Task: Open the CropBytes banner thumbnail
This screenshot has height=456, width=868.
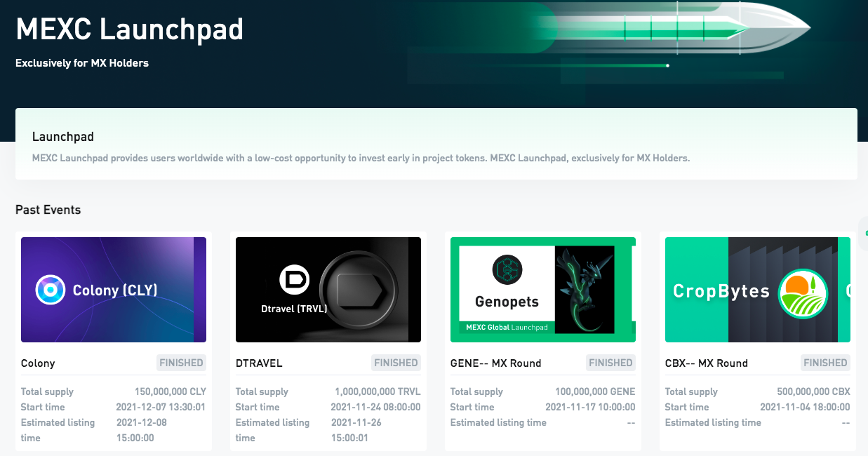Action: (758, 290)
